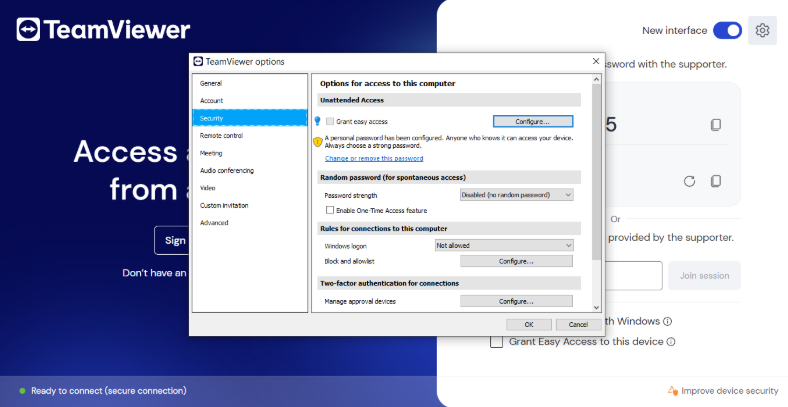
Task: Click the session code input field
Action: (x=634, y=276)
